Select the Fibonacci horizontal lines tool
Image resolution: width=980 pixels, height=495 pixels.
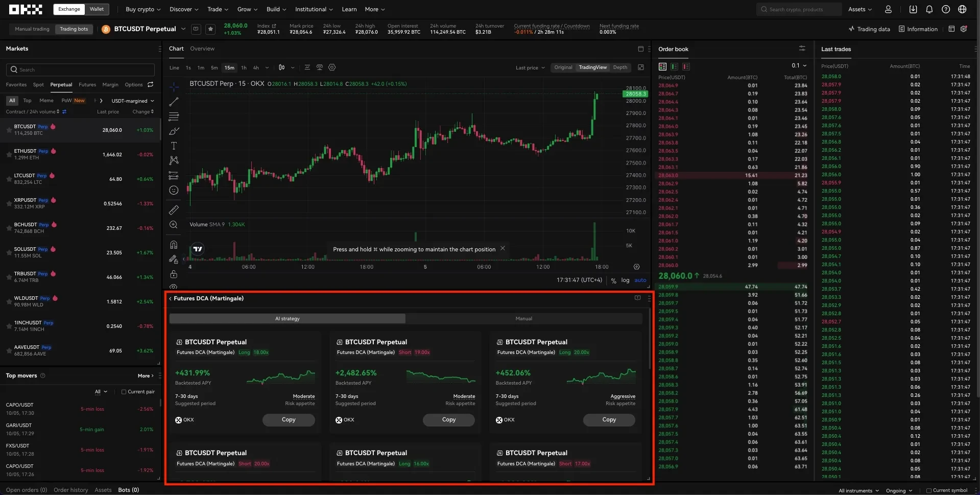174,116
